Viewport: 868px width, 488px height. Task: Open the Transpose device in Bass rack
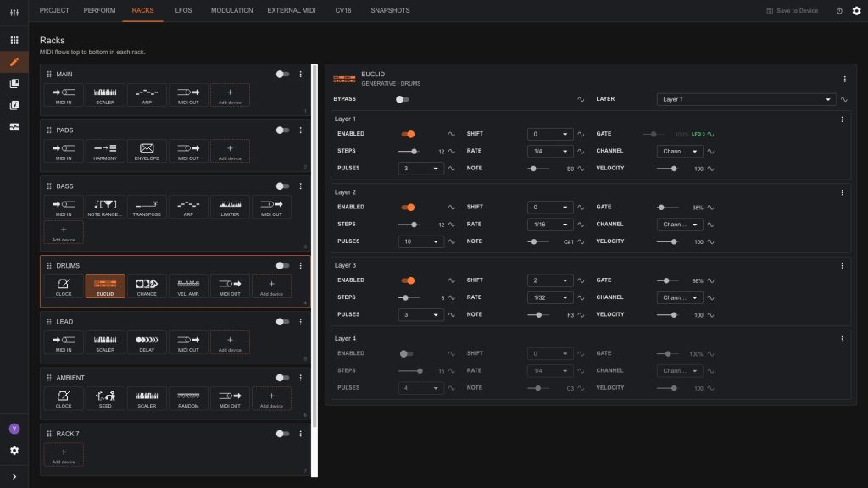click(x=147, y=207)
